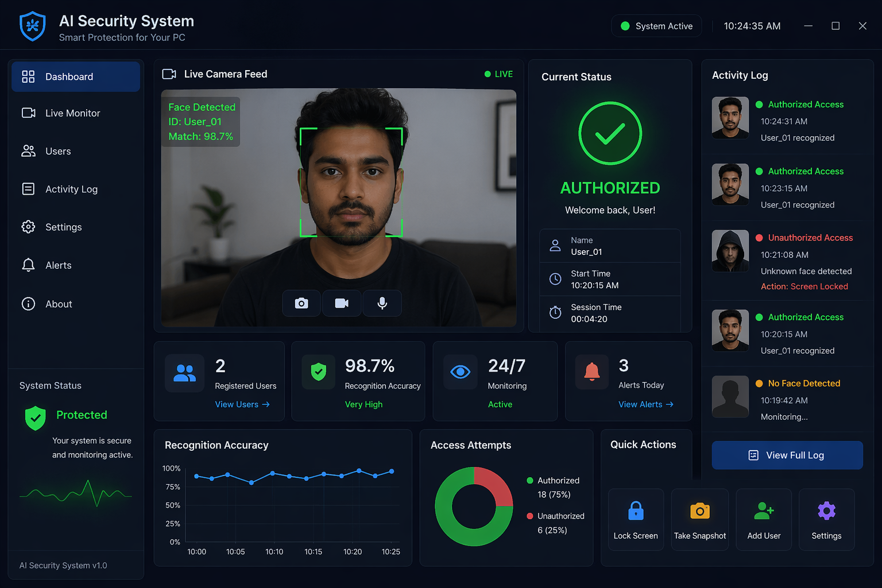Click the green AUTHORIZED checkmark circle
882x588 pixels.
[x=610, y=133]
